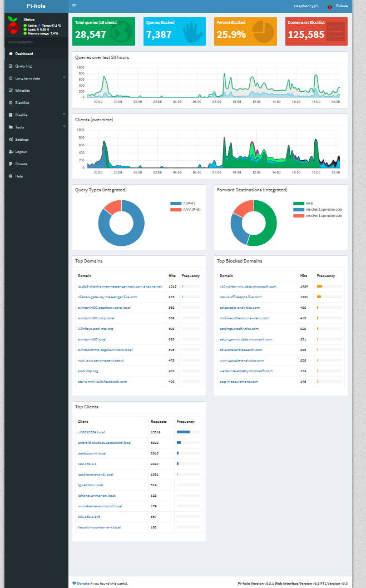Open the 0.linksys.pool.ntp.org domain link
The width and height of the screenshot is (366, 588).
click(x=95, y=329)
